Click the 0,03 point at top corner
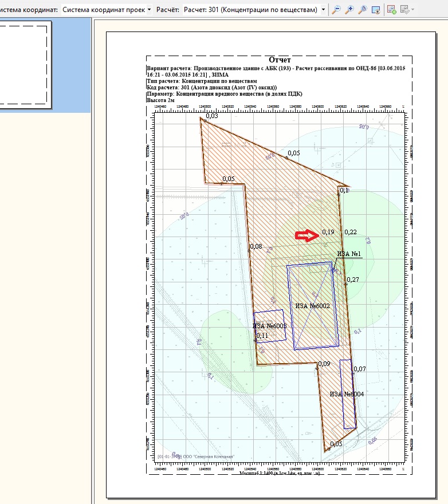The image size is (448, 504). tap(211, 116)
